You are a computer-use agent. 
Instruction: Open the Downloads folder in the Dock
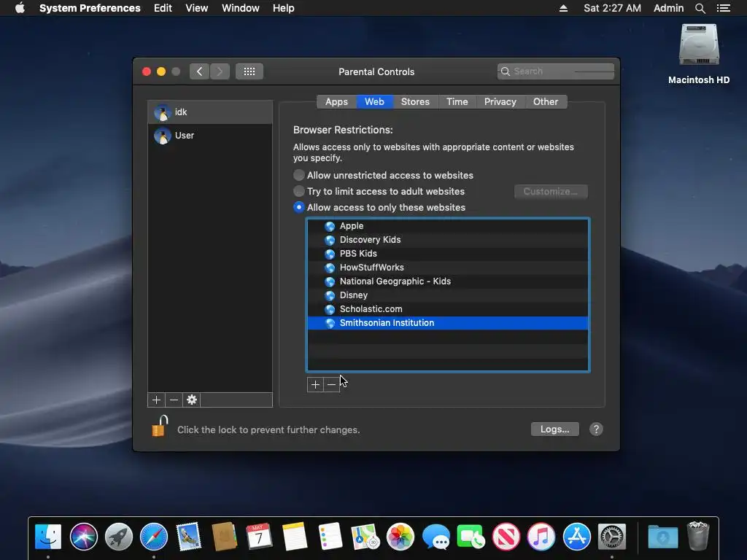[662, 537]
